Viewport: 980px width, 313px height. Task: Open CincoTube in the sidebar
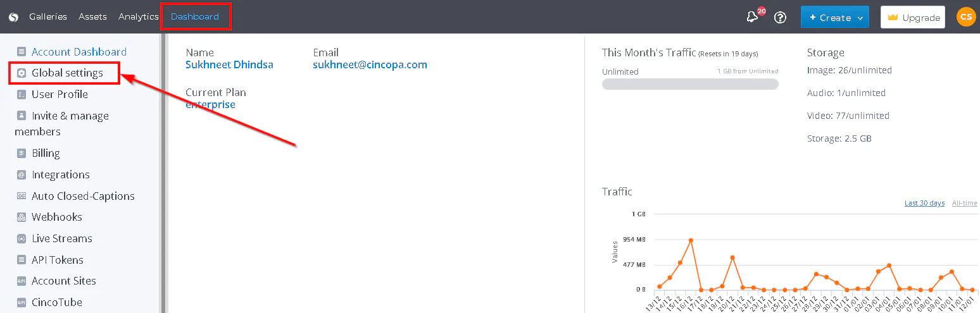point(57,302)
